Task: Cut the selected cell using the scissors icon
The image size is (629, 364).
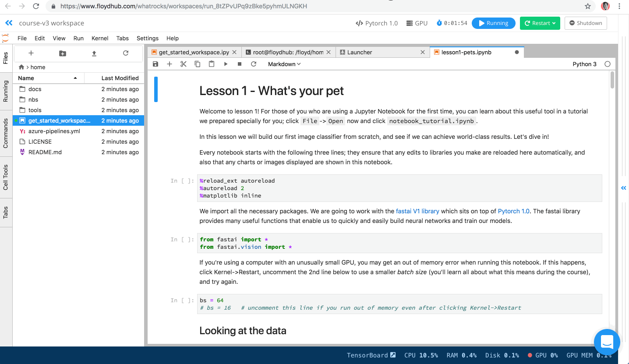Action: 184,64
